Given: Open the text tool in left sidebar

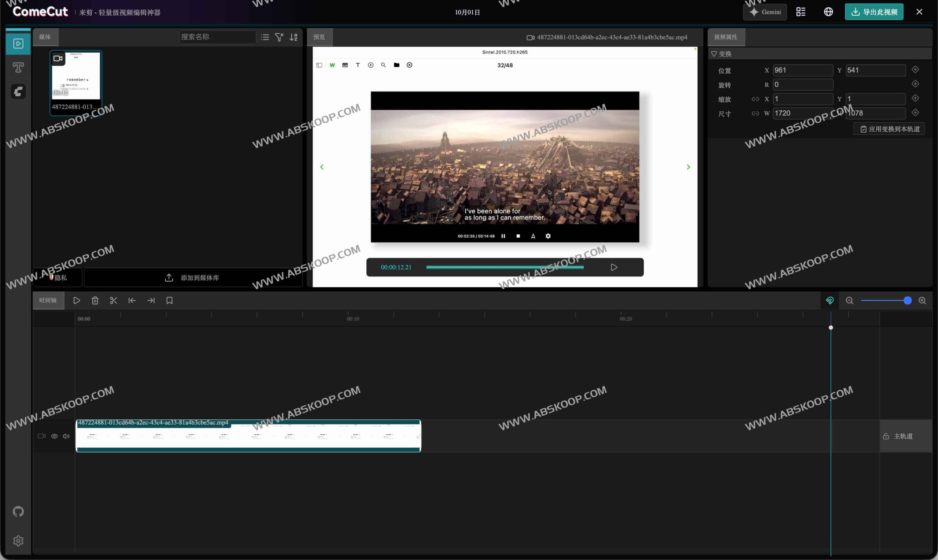Looking at the screenshot, I should [18, 67].
